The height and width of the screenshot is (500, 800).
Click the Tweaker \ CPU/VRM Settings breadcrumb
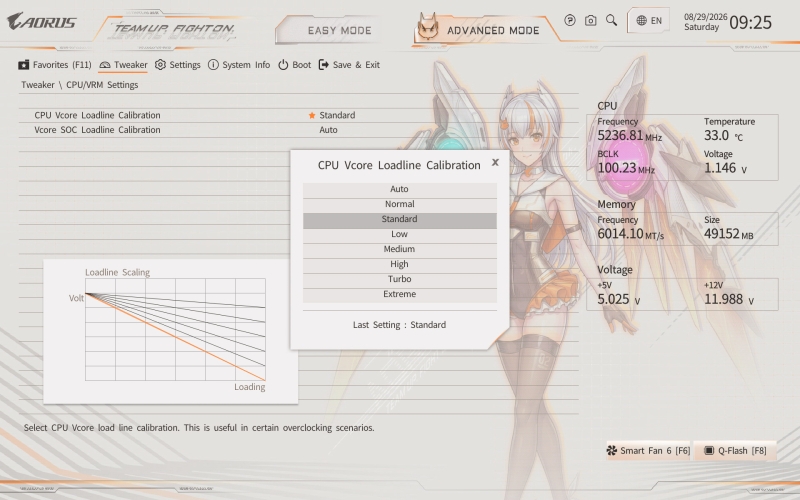80,85
